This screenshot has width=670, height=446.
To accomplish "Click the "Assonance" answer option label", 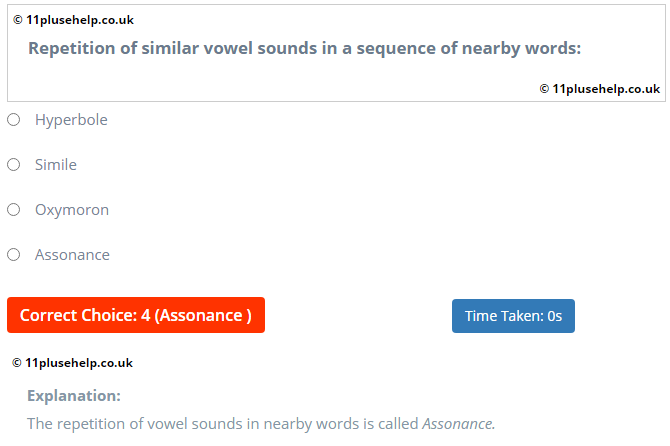I will tap(72, 255).
